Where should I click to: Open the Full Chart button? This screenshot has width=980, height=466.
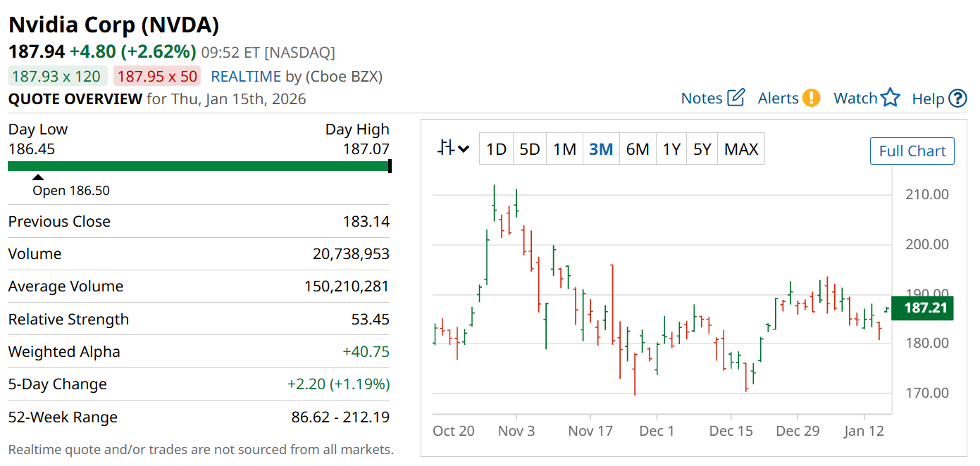click(912, 151)
